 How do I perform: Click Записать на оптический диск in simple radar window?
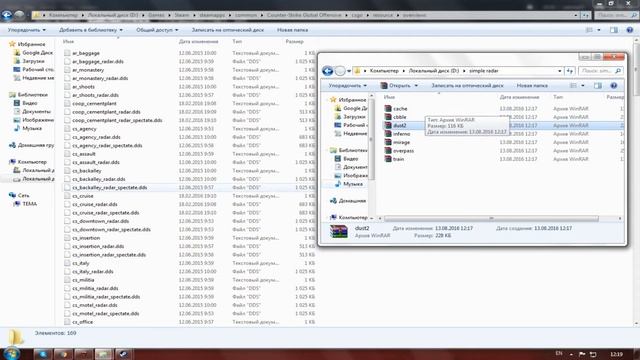[467, 85]
